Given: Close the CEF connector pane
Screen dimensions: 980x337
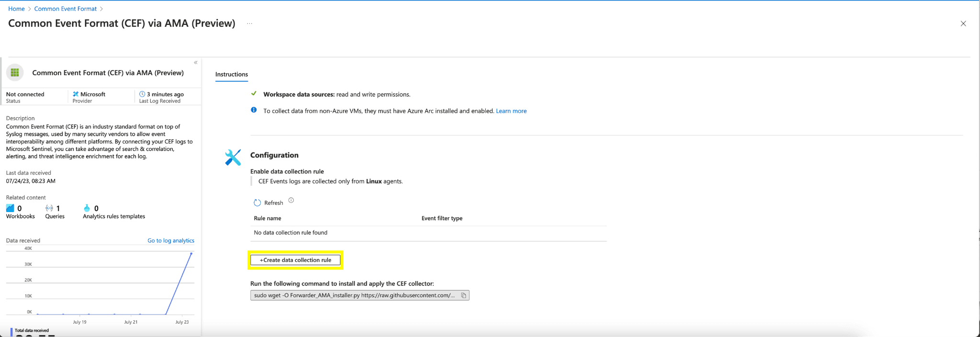Looking at the screenshot, I should [963, 23].
